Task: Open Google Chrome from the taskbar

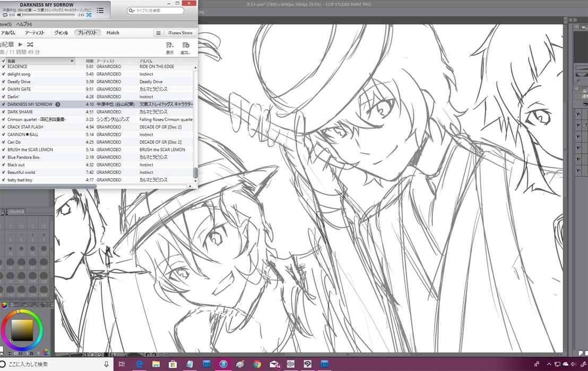Action: coord(257,364)
